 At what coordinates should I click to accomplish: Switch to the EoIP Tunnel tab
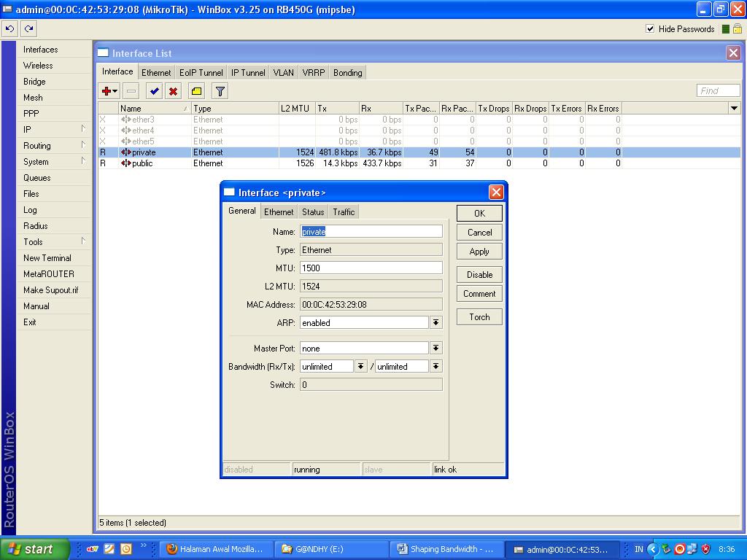pos(201,72)
